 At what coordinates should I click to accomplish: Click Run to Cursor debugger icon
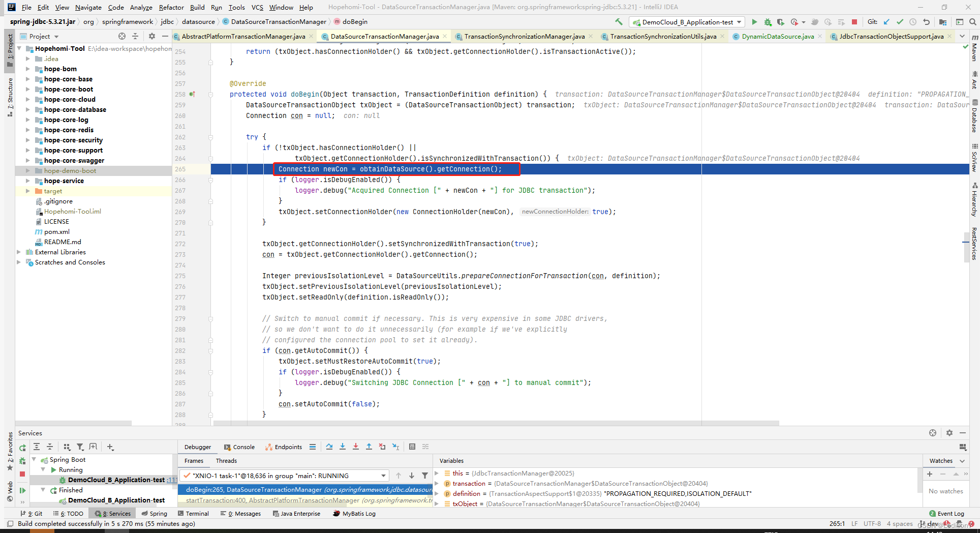tap(396, 447)
